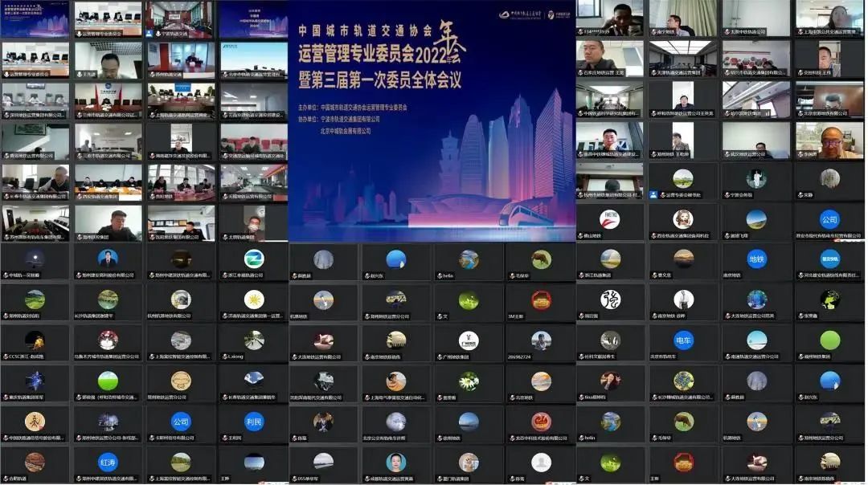Click the 2022 annual meeting shared slide

click(x=432, y=120)
